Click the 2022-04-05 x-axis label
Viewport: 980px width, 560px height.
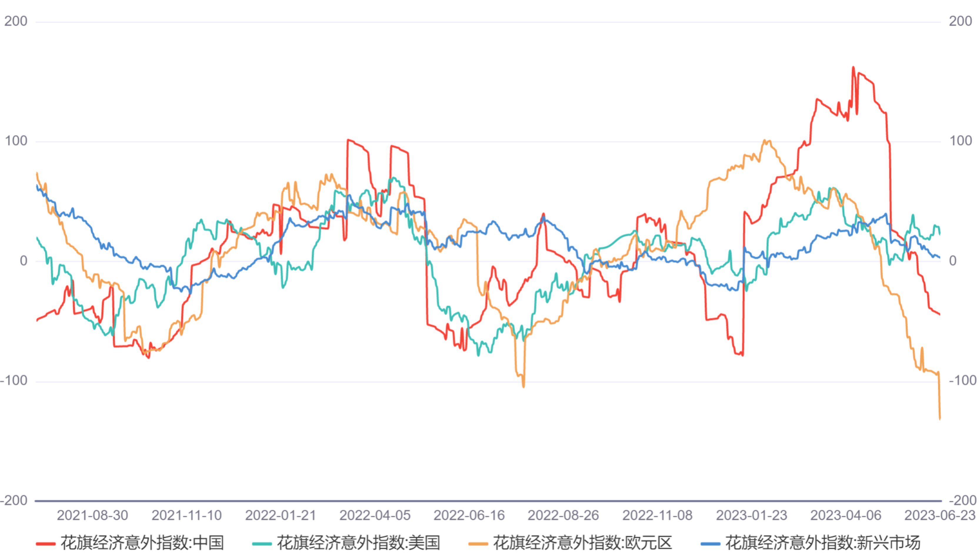click(x=375, y=515)
